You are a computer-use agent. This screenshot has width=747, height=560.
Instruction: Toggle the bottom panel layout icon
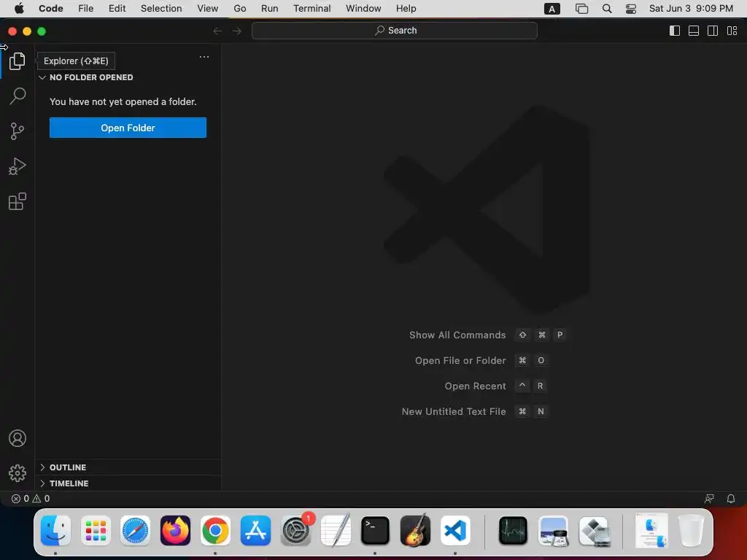[x=694, y=31]
